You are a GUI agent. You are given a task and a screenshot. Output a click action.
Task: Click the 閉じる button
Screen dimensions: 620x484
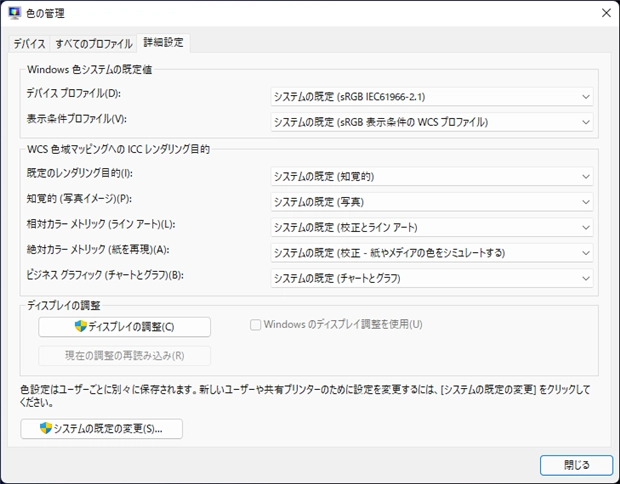coord(577,465)
